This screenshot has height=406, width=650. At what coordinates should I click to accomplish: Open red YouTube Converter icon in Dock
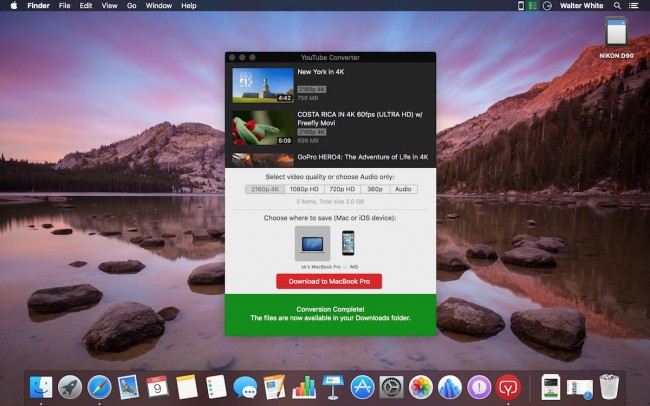[x=508, y=387]
